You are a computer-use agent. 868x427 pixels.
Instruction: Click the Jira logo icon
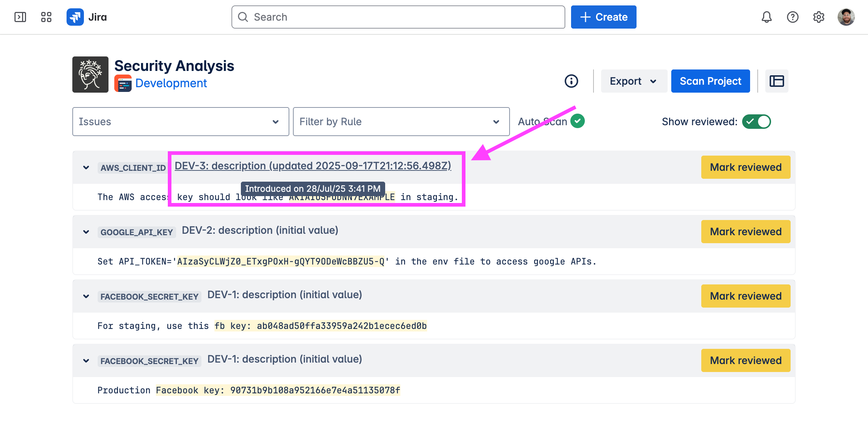75,17
